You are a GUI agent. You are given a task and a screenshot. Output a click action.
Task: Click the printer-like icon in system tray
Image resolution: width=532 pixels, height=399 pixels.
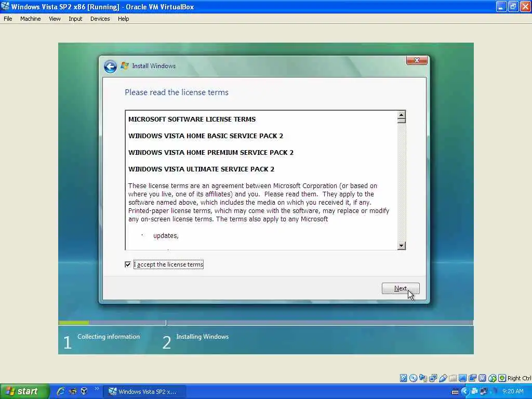tap(474, 391)
